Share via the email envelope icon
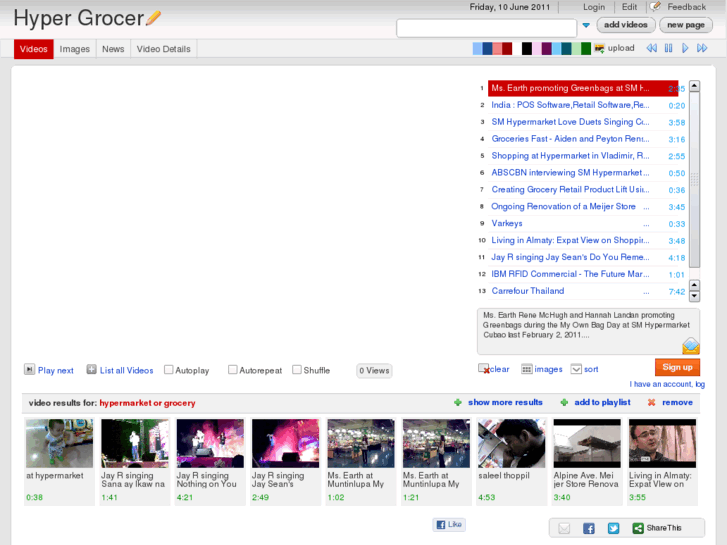This screenshot has width=727, height=545. tap(564, 528)
